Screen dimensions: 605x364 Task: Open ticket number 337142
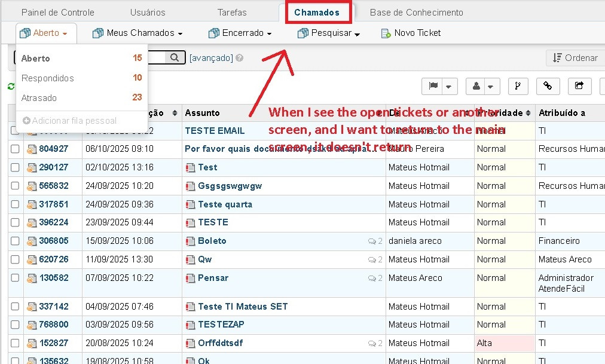click(x=54, y=307)
